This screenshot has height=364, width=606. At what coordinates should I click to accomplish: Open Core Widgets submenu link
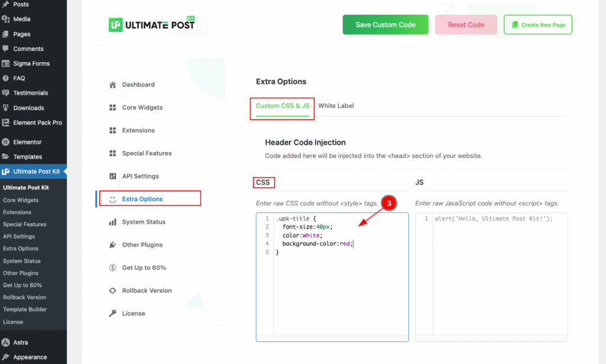point(21,200)
